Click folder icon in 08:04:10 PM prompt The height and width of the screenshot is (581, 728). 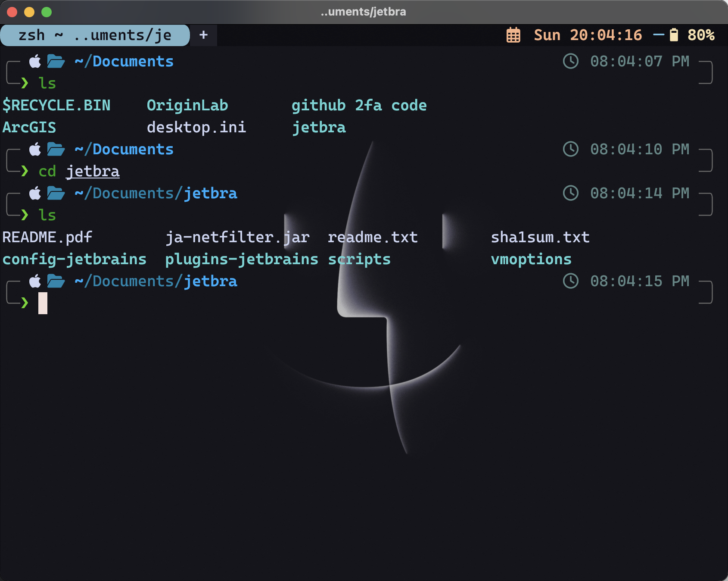coord(56,149)
